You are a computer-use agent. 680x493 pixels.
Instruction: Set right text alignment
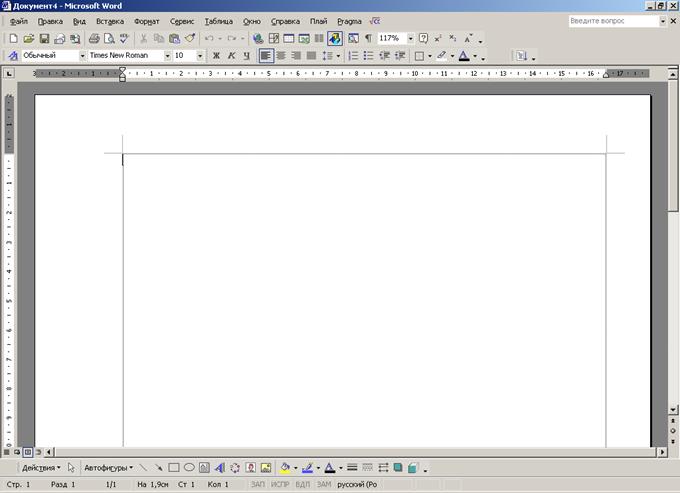pyautogui.click(x=297, y=56)
